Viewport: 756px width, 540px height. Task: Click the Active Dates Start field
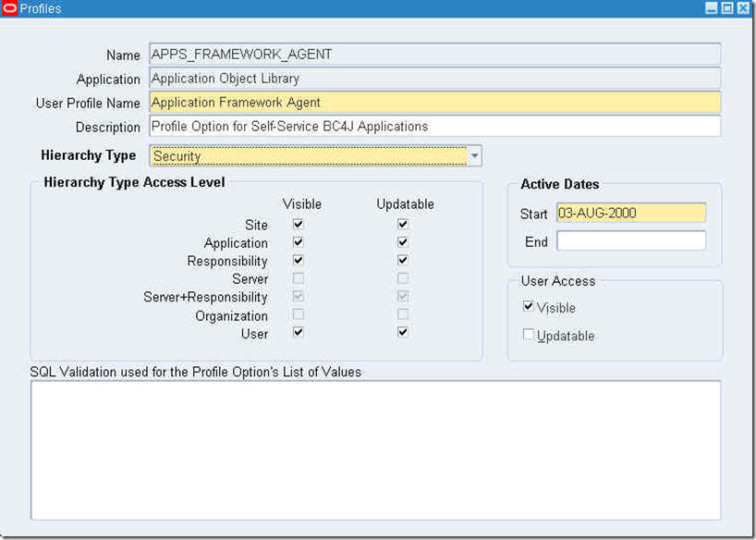pos(631,213)
